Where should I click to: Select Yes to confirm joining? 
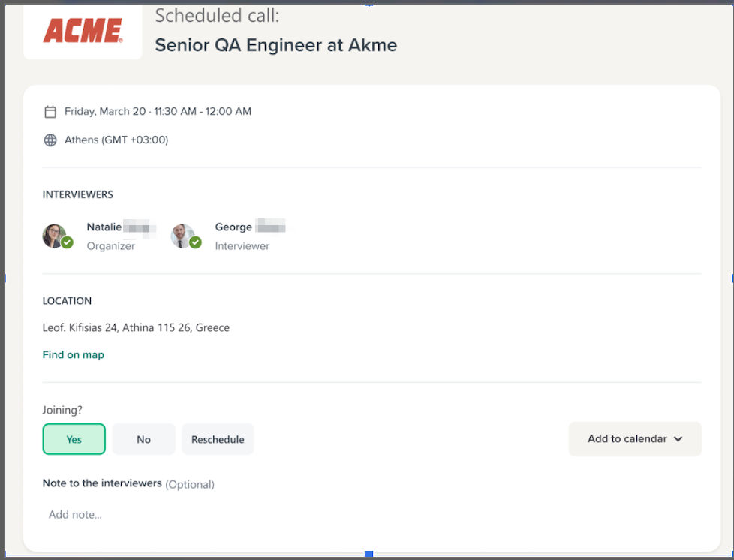(x=74, y=439)
